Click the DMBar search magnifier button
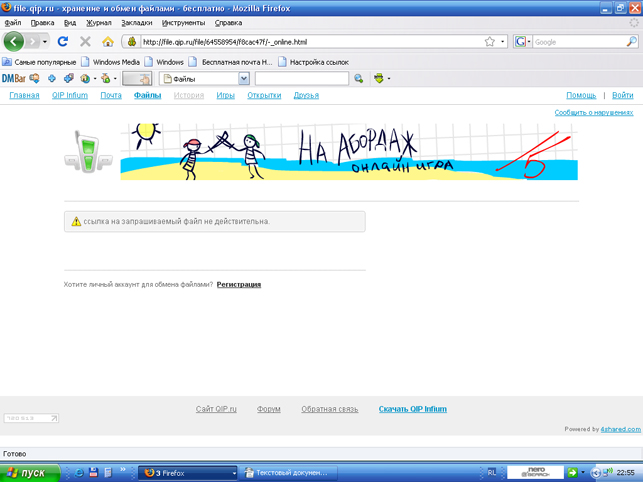The image size is (643, 482). pos(359,78)
